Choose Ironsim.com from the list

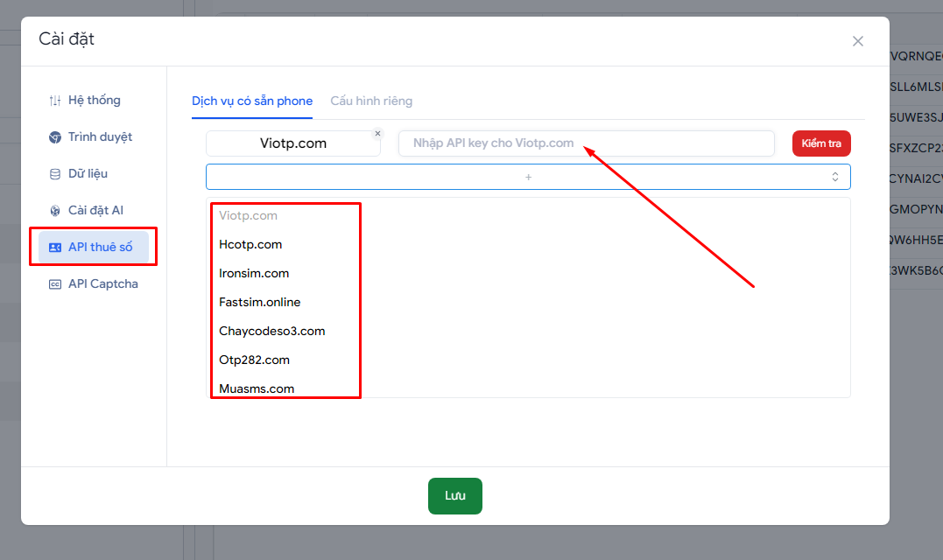(x=254, y=273)
